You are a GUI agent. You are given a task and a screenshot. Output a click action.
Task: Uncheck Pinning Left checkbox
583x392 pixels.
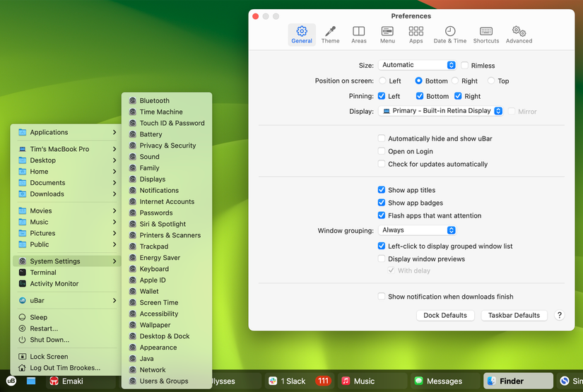coord(382,96)
